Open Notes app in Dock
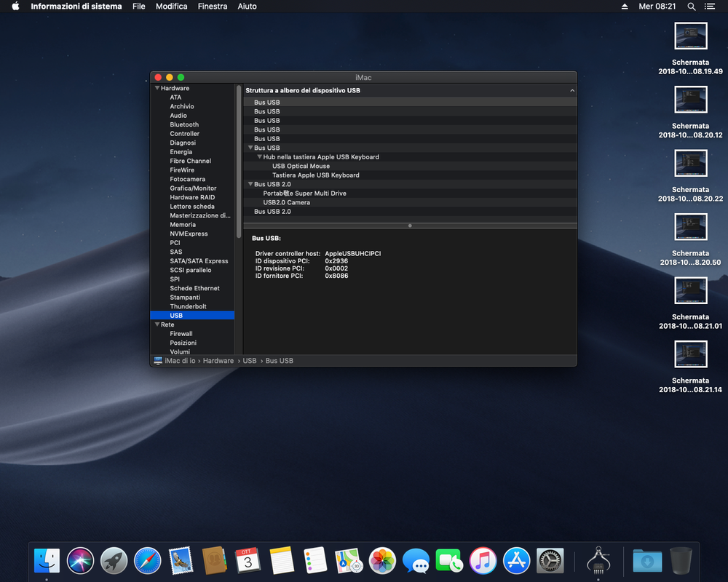Screen dimensions: 728x582 [281, 561]
